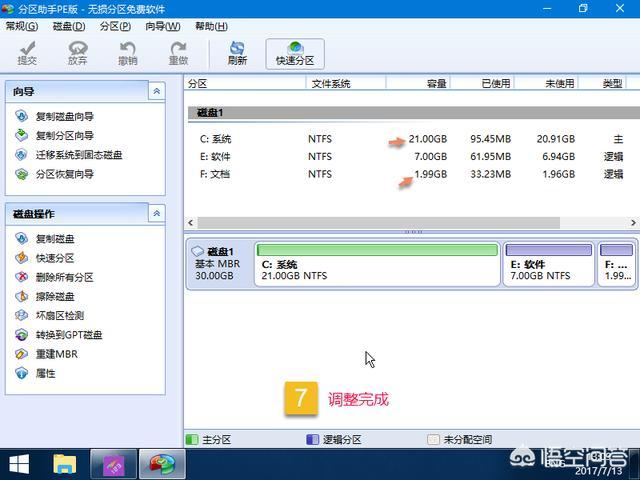
Task: Click the 复制磁盘 icon under 磁盘操作
Action: [21, 238]
